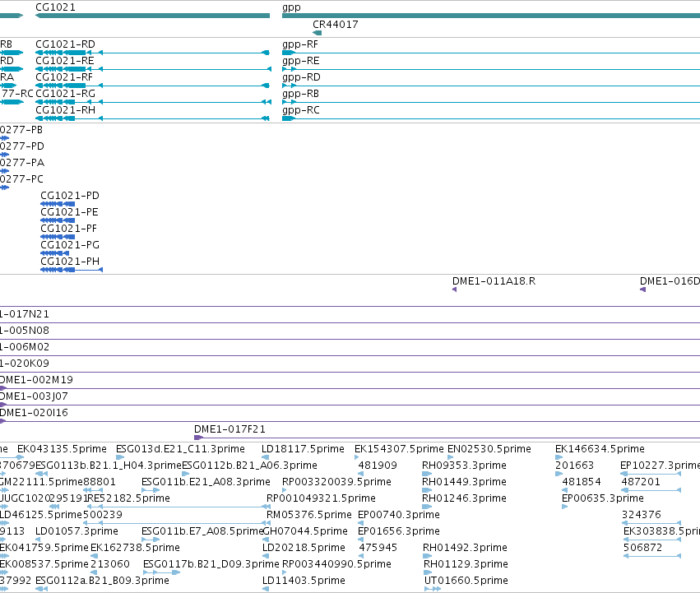Select protein 0277-PD label
Screen dimensions: 700x593
(22, 146)
